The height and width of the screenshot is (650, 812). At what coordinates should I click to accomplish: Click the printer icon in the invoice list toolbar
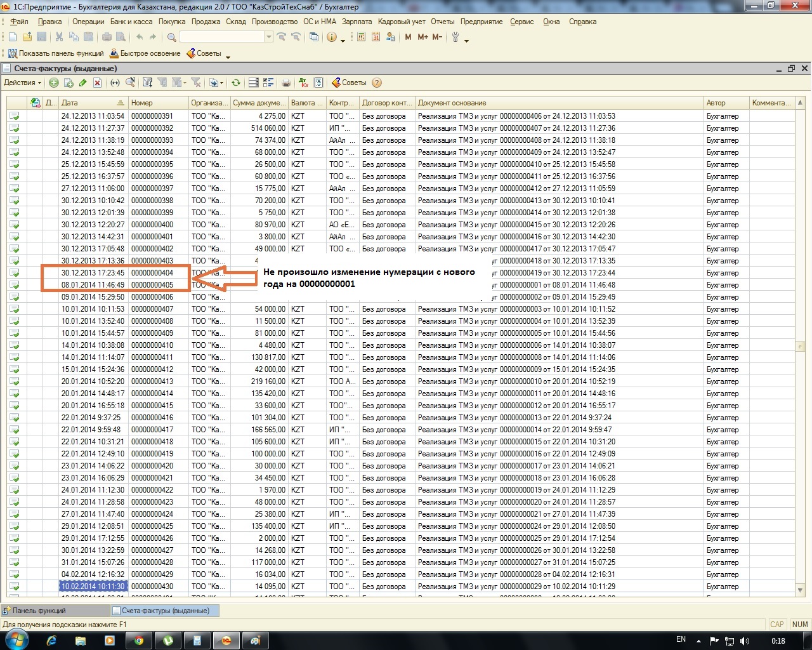tap(286, 83)
